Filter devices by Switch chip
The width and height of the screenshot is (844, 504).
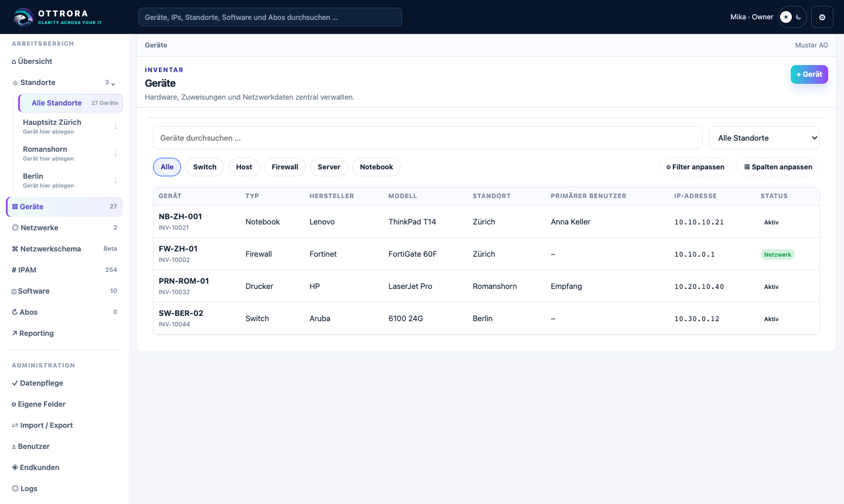point(205,167)
